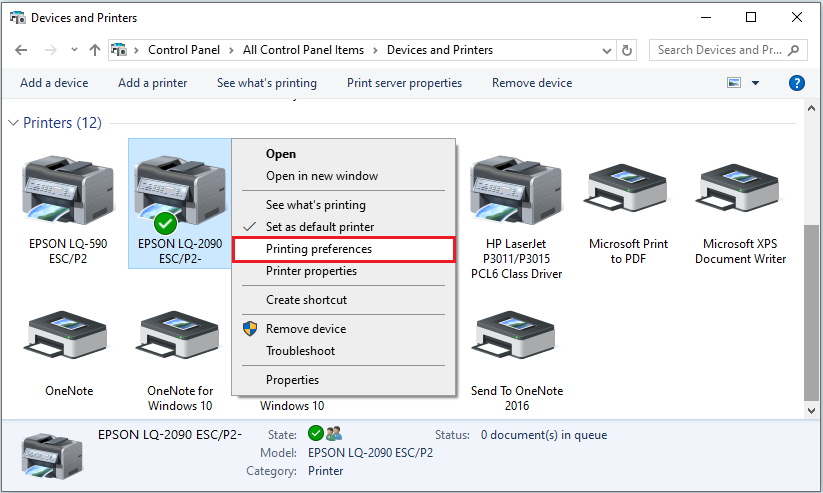The image size is (823, 493).
Task: Select Microsoft XPS Document Writer printer icon
Action: tap(743, 190)
